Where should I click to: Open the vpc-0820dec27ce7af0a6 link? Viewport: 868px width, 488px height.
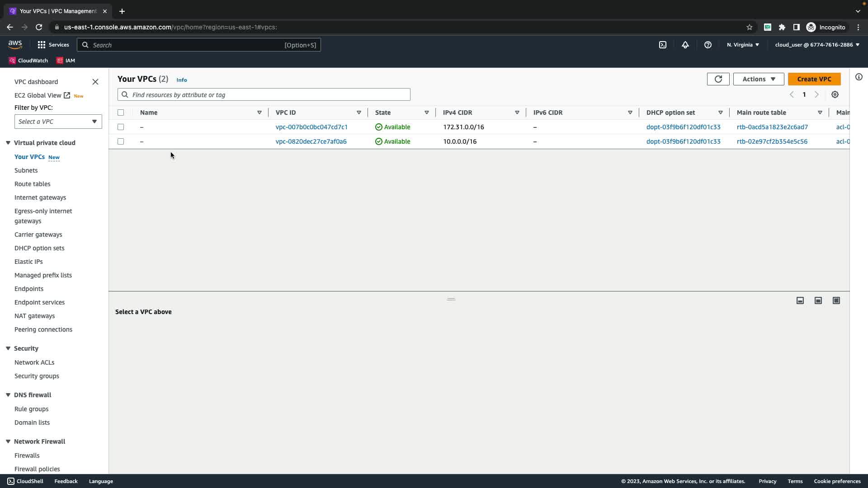(311, 141)
